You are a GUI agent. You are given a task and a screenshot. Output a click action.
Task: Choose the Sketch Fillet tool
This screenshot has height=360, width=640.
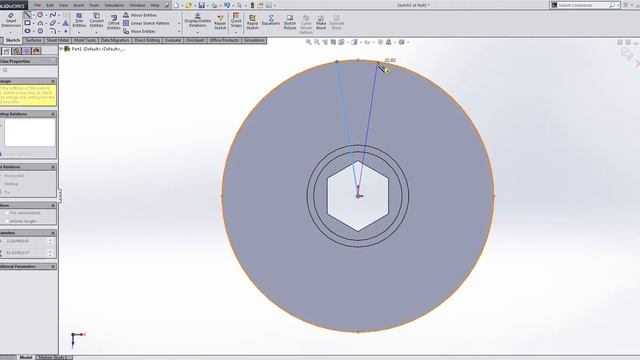coord(53,31)
